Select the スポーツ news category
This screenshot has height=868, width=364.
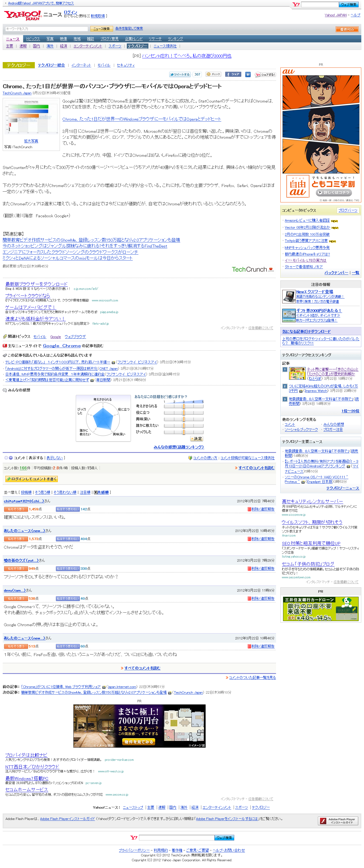tap(115, 46)
